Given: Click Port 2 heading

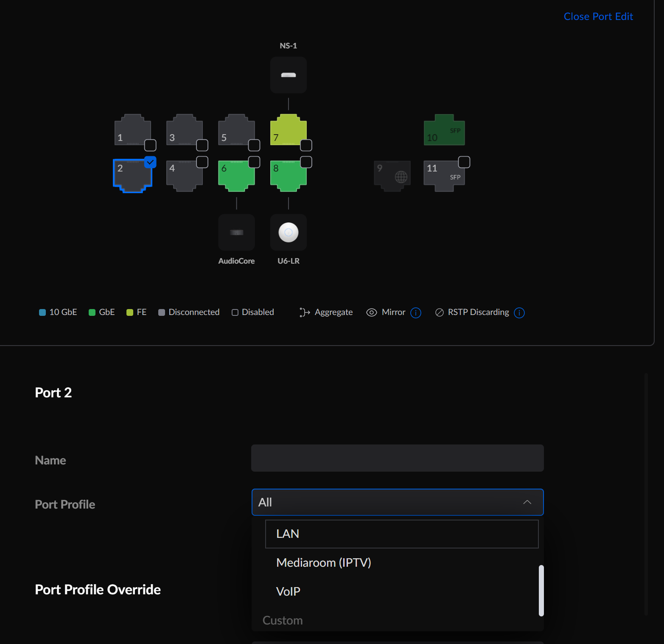Looking at the screenshot, I should pyautogui.click(x=53, y=393).
